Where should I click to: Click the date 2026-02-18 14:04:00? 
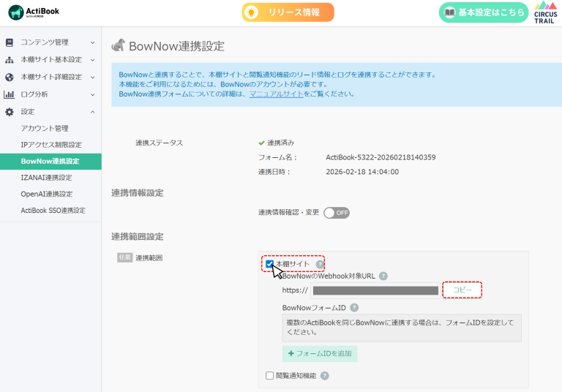pos(362,172)
